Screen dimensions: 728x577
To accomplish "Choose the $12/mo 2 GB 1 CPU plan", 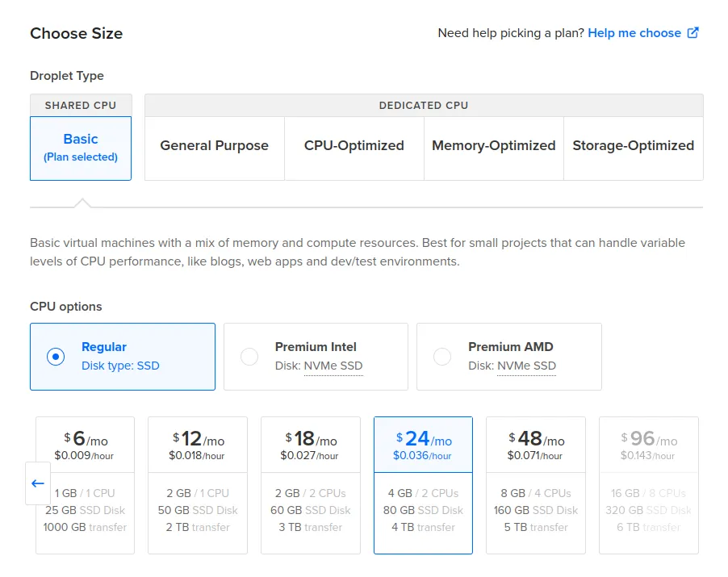I will (x=198, y=485).
